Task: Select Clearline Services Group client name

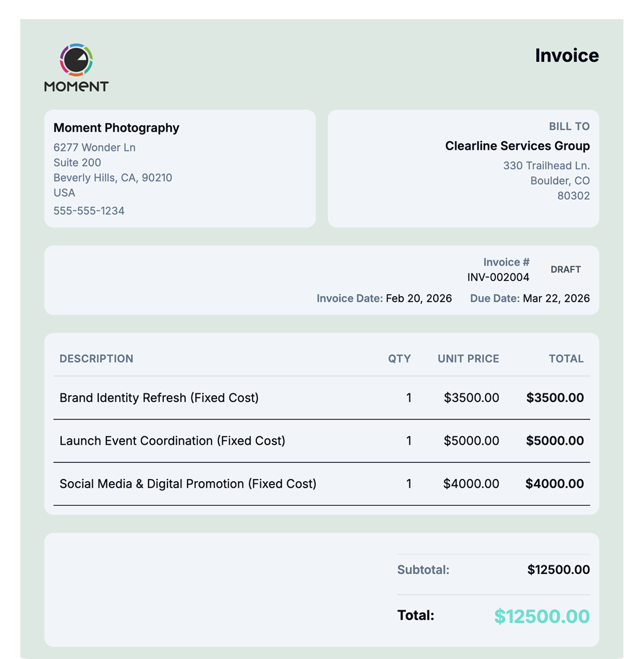Action: pyautogui.click(x=517, y=146)
